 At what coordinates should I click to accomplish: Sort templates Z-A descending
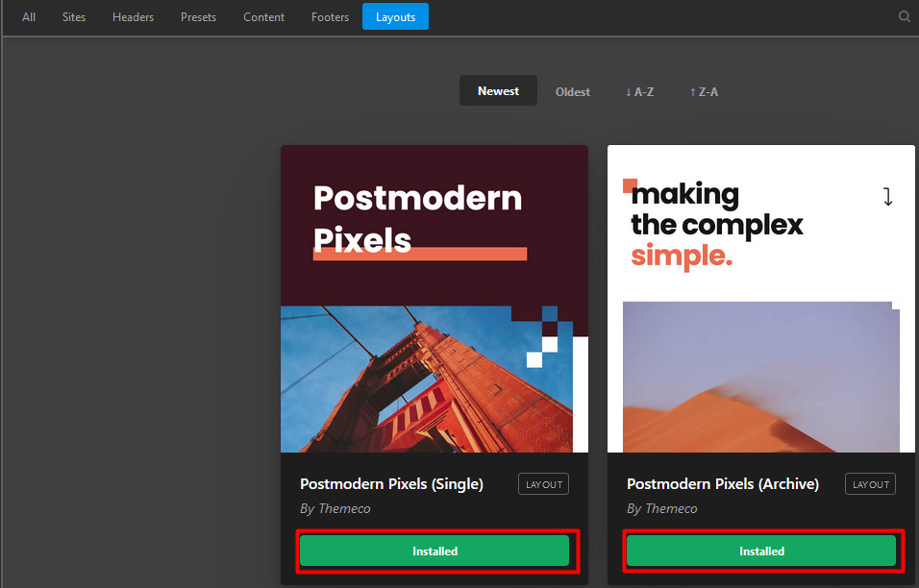(704, 92)
